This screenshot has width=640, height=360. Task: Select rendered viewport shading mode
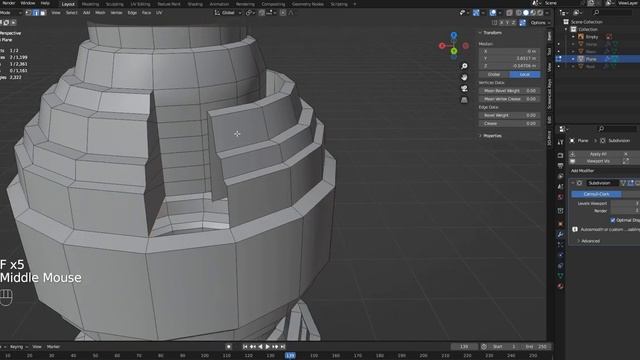[x=540, y=13]
